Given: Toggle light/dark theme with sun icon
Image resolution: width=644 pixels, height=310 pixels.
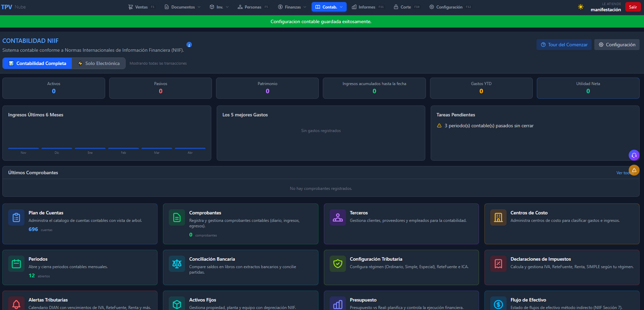Looking at the screenshot, I should point(580,7).
